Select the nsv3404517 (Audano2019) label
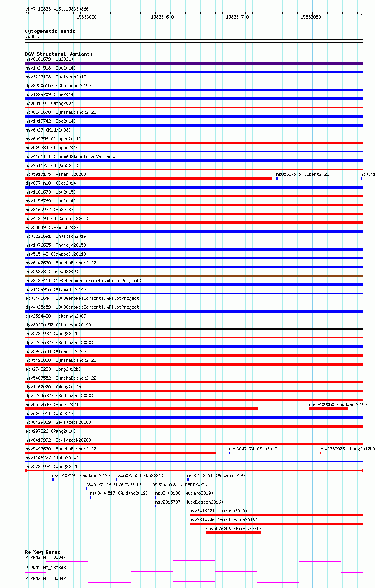The height and width of the screenshot is (588, 375). pyautogui.click(x=119, y=493)
